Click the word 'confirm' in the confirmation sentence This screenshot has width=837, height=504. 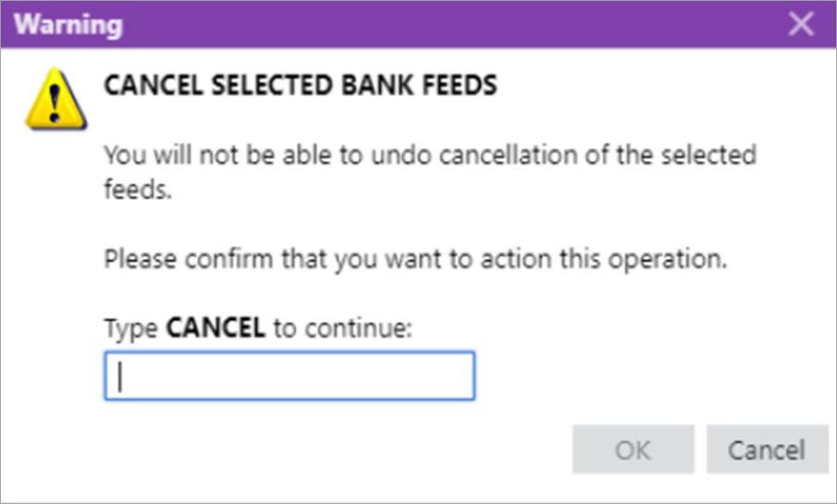(229, 259)
